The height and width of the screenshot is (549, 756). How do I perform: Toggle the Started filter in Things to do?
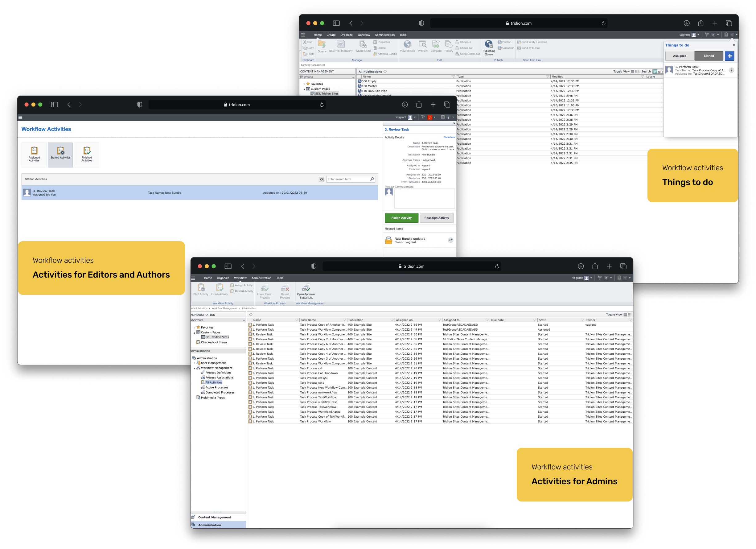709,56
